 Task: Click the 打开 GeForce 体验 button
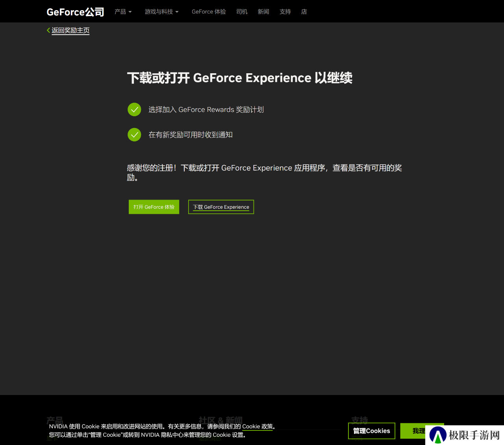pos(154,207)
